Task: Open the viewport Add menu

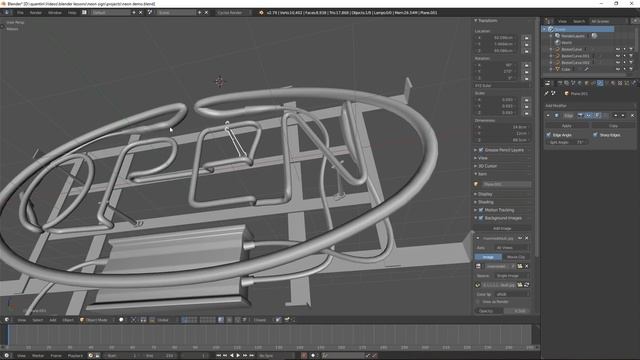Action: 53,320
